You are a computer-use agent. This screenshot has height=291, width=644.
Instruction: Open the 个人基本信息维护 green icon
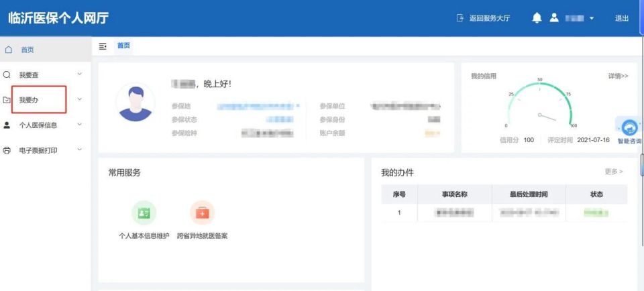pyautogui.click(x=144, y=213)
